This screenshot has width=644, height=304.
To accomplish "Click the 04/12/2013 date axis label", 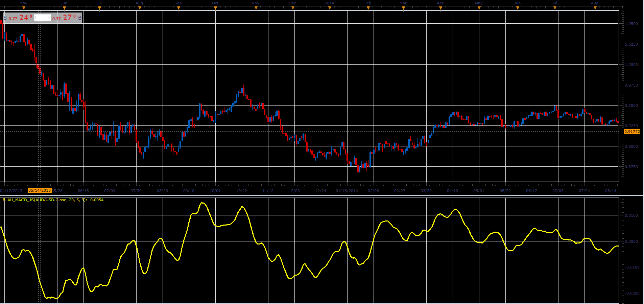I will (x=11, y=191).
